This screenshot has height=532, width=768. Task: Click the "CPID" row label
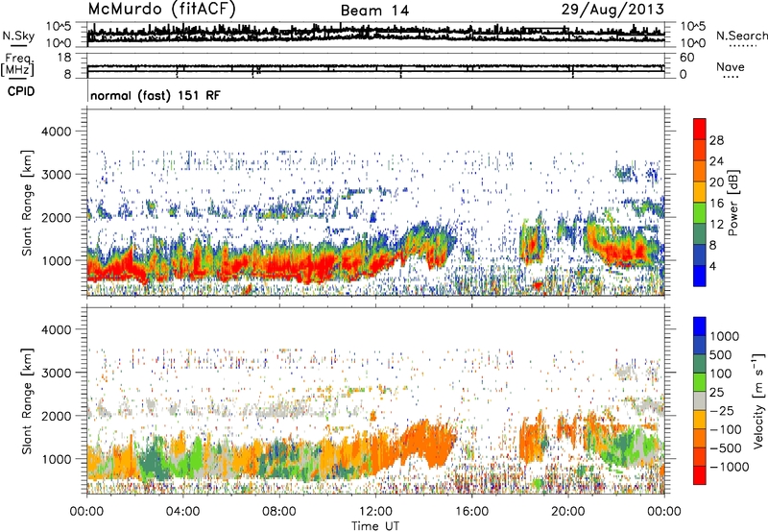21,91
